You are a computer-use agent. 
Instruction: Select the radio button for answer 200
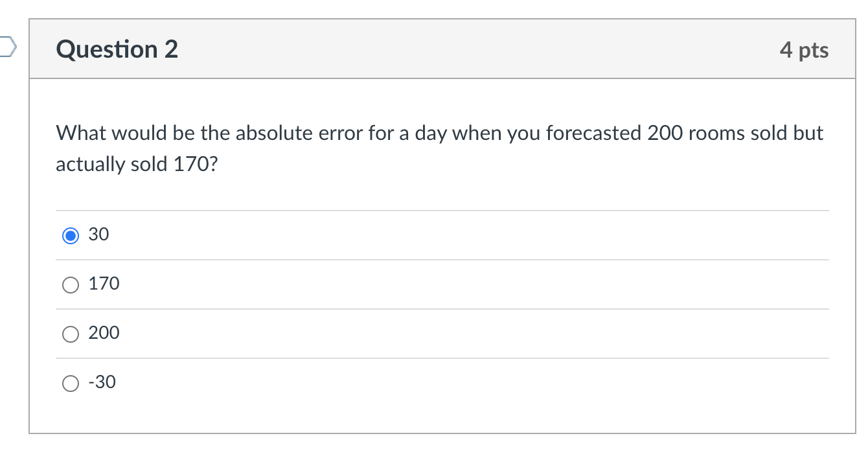coord(70,333)
